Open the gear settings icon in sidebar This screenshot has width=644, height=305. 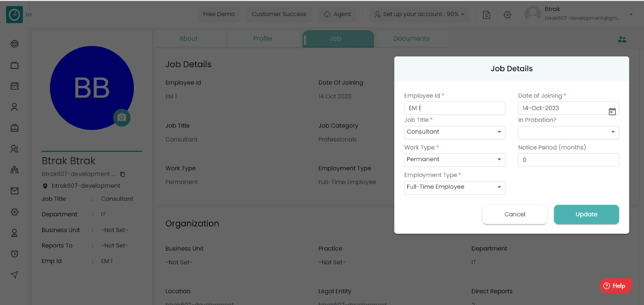tap(14, 212)
